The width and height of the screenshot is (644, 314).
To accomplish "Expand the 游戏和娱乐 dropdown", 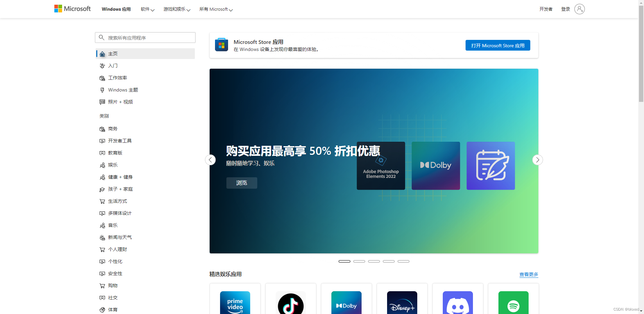I will pyautogui.click(x=177, y=9).
